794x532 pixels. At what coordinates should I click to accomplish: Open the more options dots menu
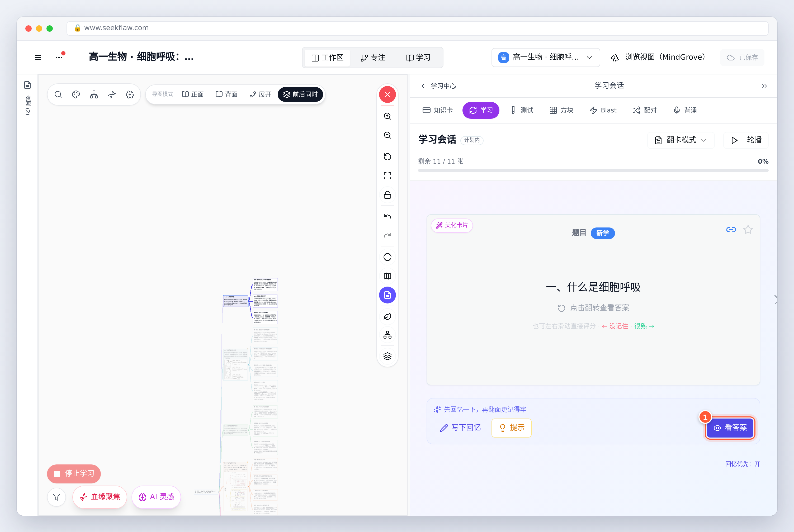click(59, 57)
